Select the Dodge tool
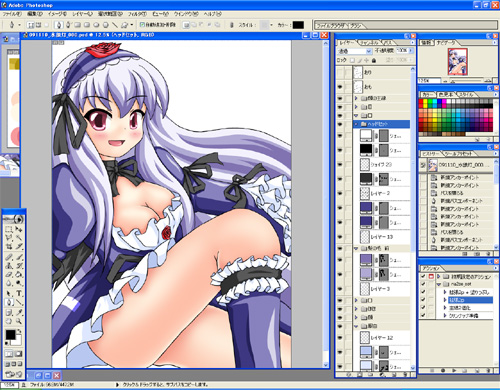The height and width of the screenshot is (390, 500). 19,283
